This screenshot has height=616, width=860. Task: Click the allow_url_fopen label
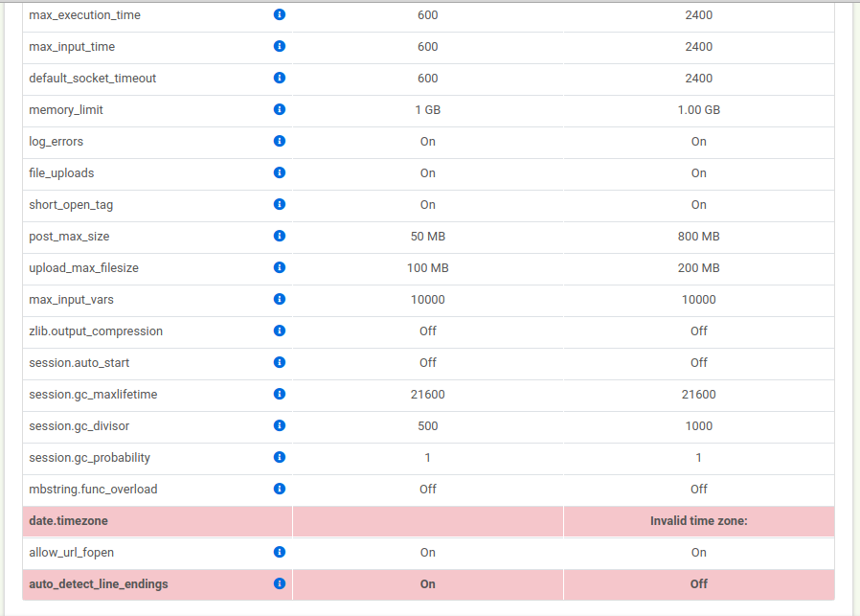click(x=71, y=553)
